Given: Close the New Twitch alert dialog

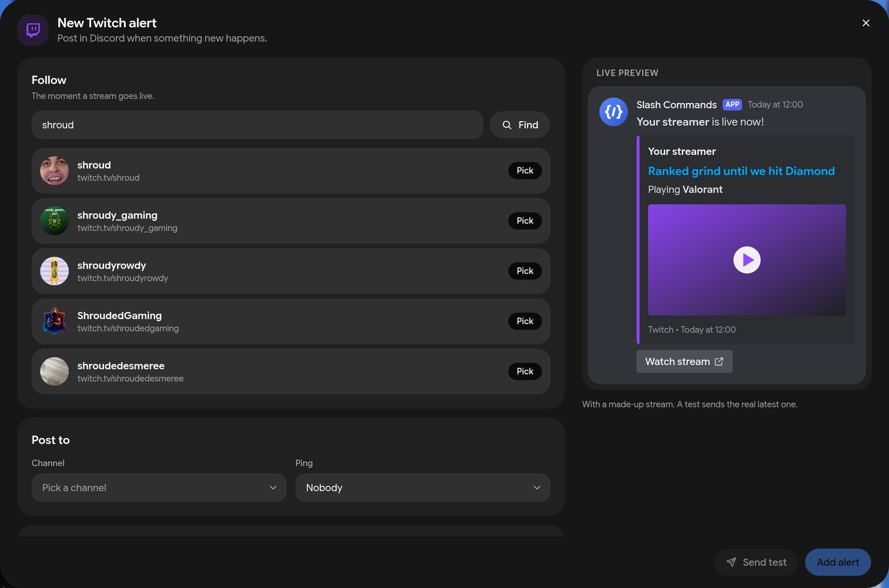Looking at the screenshot, I should point(866,23).
